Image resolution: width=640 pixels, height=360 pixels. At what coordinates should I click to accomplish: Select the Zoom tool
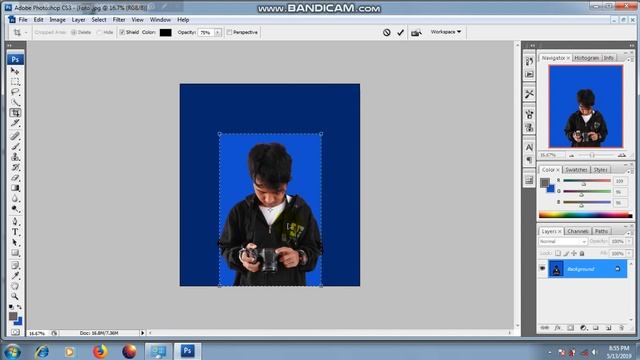pos(15,296)
